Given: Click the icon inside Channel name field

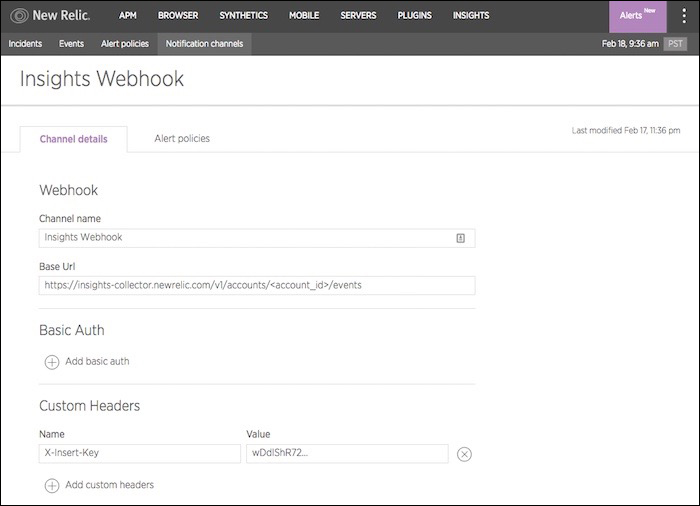Looking at the screenshot, I should (x=460, y=238).
